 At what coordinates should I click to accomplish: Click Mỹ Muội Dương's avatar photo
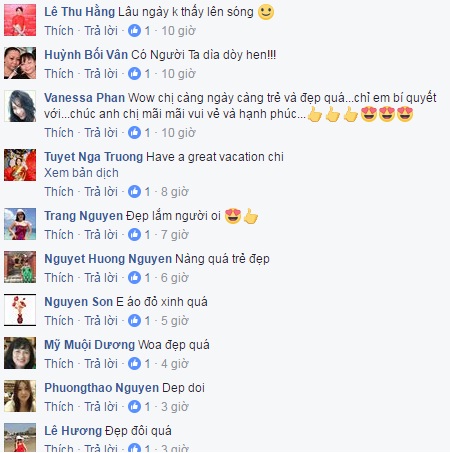[20, 353]
